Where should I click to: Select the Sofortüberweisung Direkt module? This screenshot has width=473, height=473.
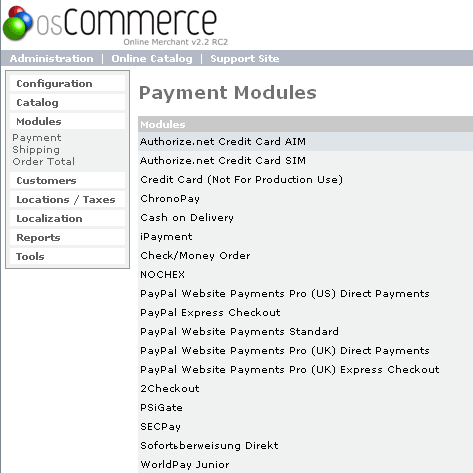(x=305, y=445)
